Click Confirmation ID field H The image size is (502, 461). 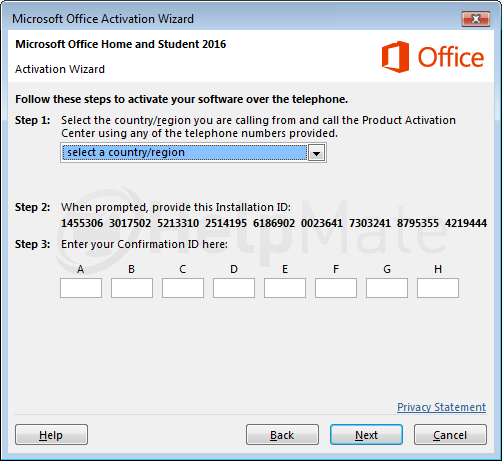point(438,288)
